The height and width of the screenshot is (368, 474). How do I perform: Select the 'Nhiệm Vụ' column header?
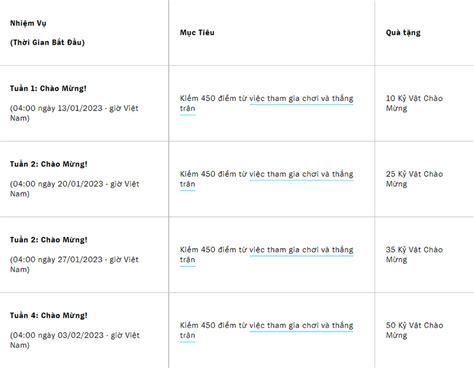(x=28, y=23)
